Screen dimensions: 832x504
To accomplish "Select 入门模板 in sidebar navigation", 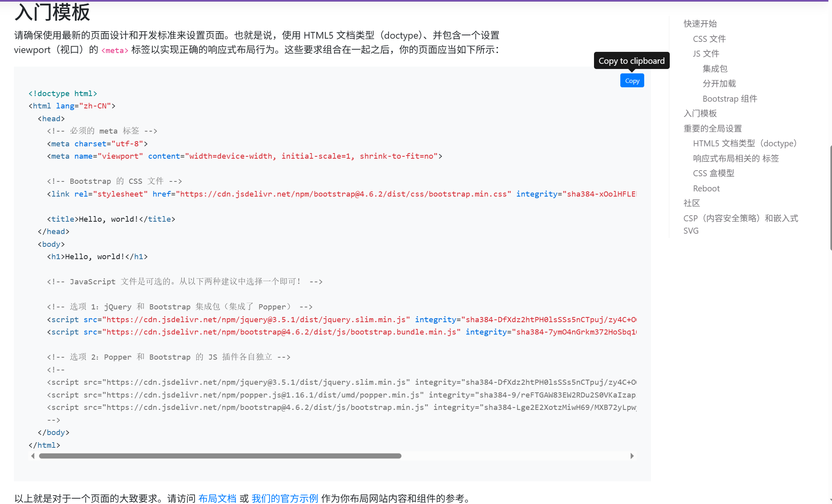I will tap(700, 113).
